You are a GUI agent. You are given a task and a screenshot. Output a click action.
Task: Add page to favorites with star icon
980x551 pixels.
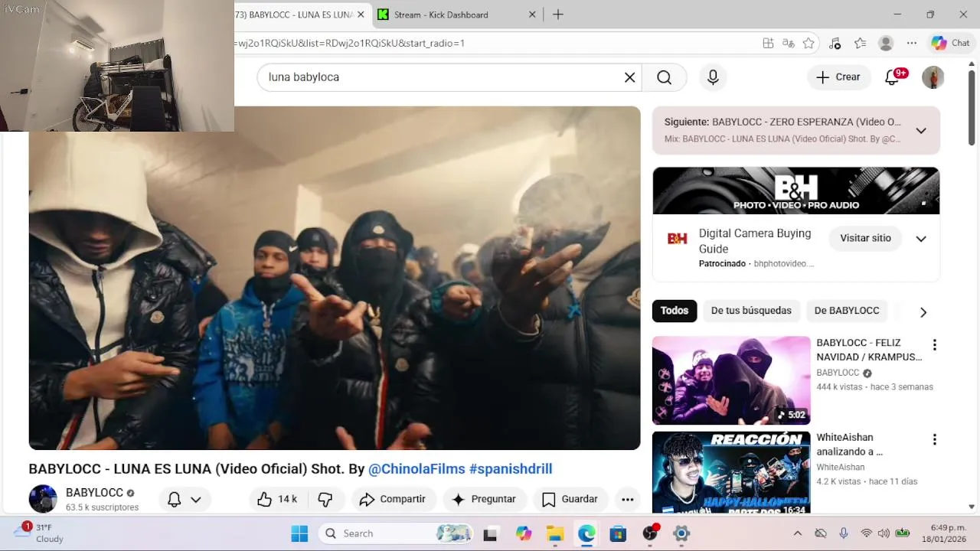(x=808, y=44)
